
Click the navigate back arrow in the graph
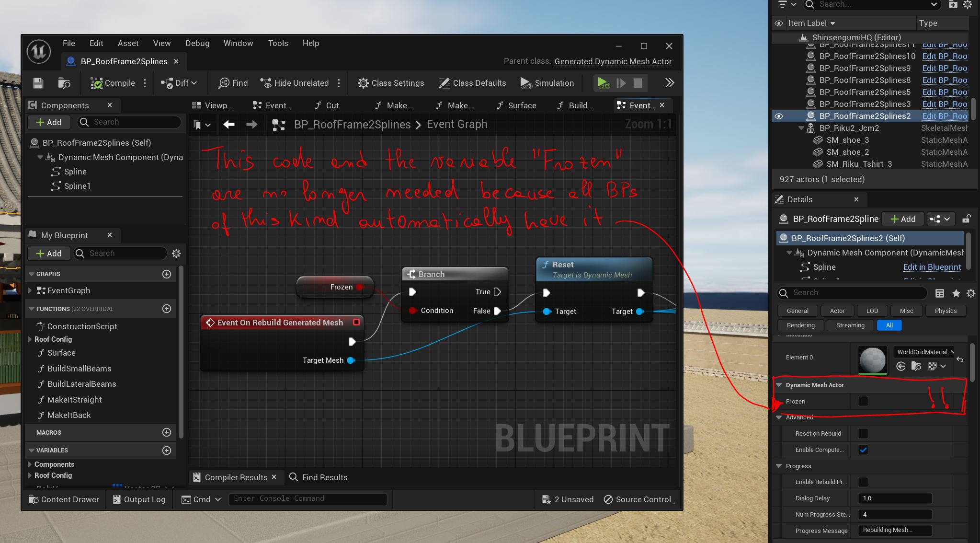(229, 125)
